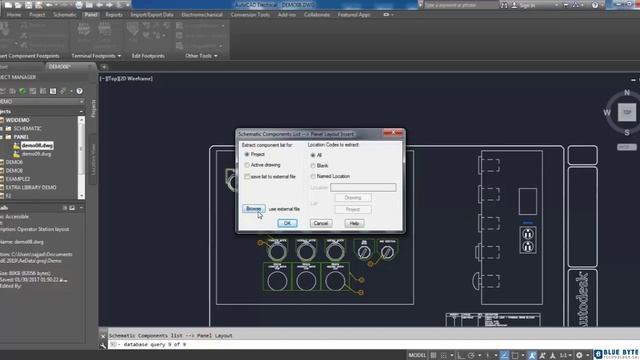Open the DEMO project selection combo box
Viewport: 640px width, 360px height.
coord(42,101)
